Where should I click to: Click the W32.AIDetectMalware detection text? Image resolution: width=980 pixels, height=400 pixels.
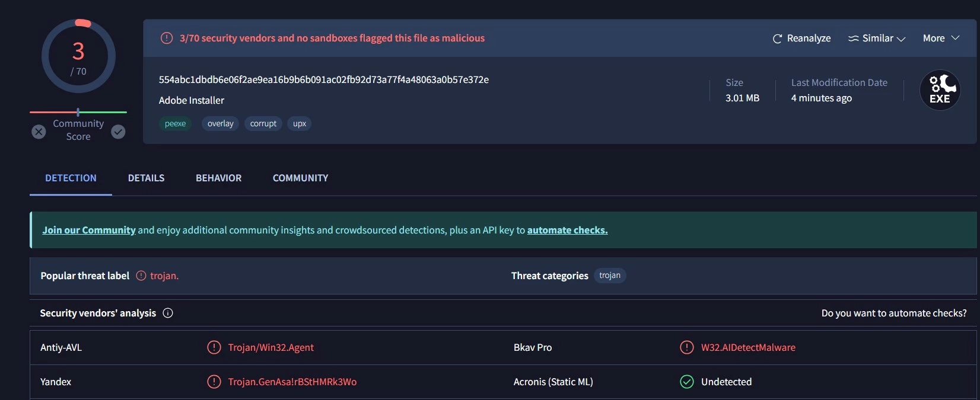(x=748, y=347)
